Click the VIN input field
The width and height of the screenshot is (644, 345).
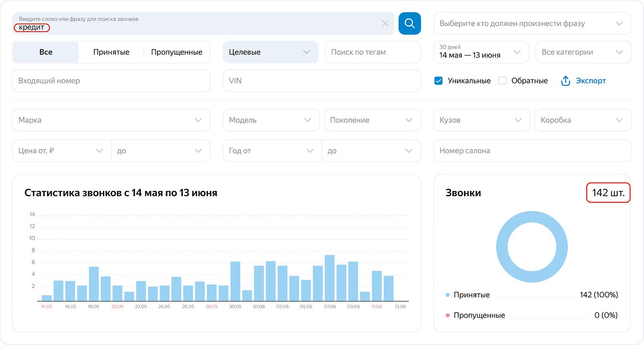[322, 81]
